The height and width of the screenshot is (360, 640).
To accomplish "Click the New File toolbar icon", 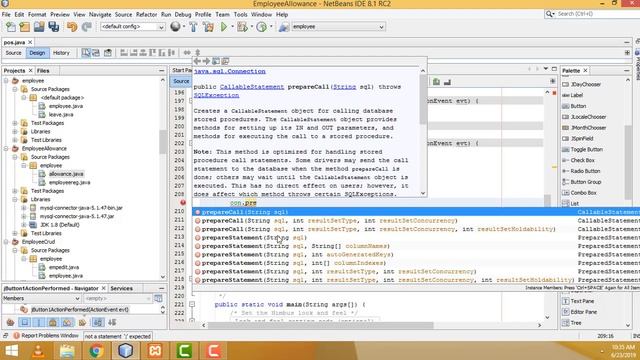I will pos(11,27).
